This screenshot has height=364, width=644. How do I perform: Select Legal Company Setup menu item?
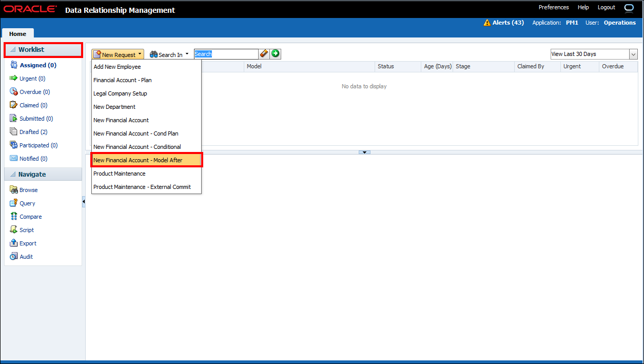tap(146, 93)
